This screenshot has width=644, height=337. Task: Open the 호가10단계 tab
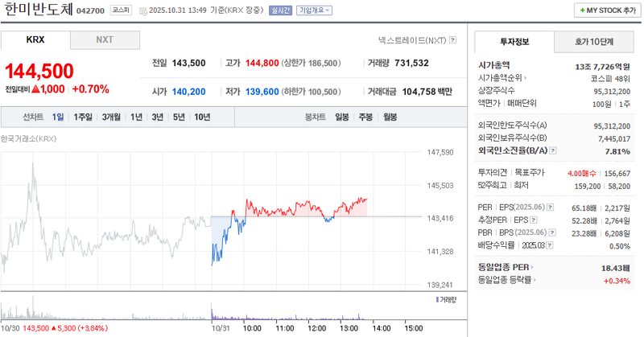pyautogui.click(x=594, y=42)
